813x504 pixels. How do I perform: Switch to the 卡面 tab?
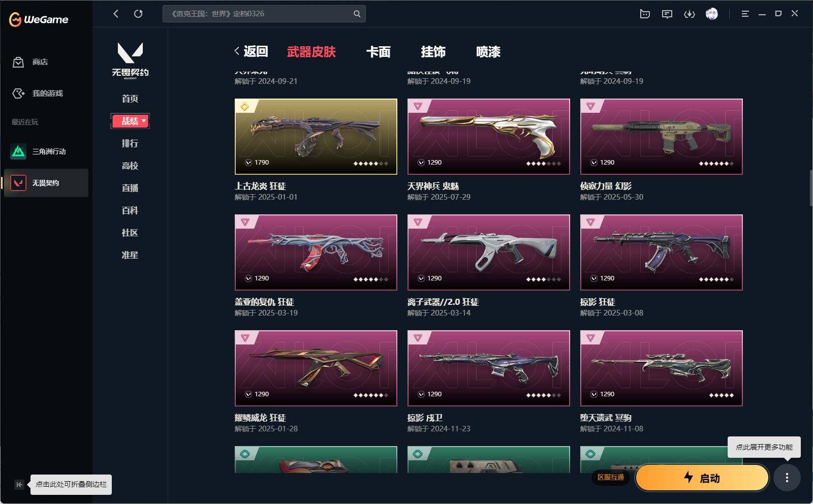coord(379,52)
